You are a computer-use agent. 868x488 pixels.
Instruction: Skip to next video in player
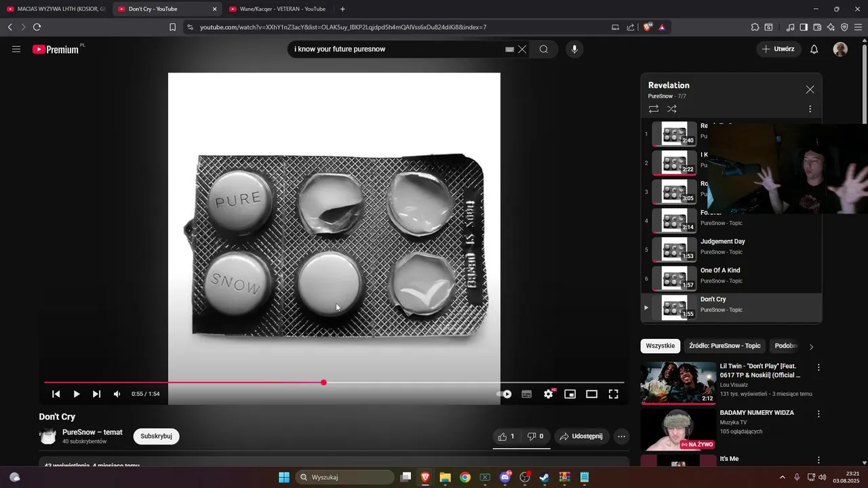pos(97,394)
